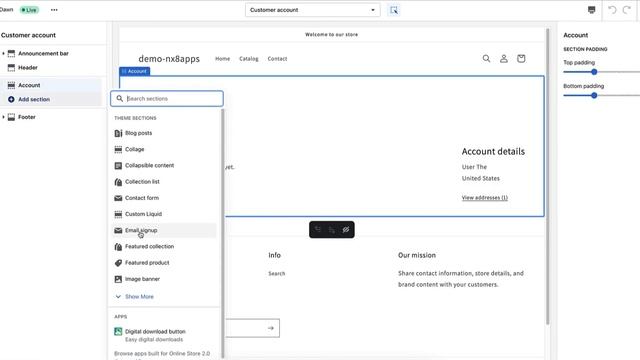Click the preview vertical scrollbar
This screenshot has height=360, width=640.
pyautogui.click(x=548, y=176)
